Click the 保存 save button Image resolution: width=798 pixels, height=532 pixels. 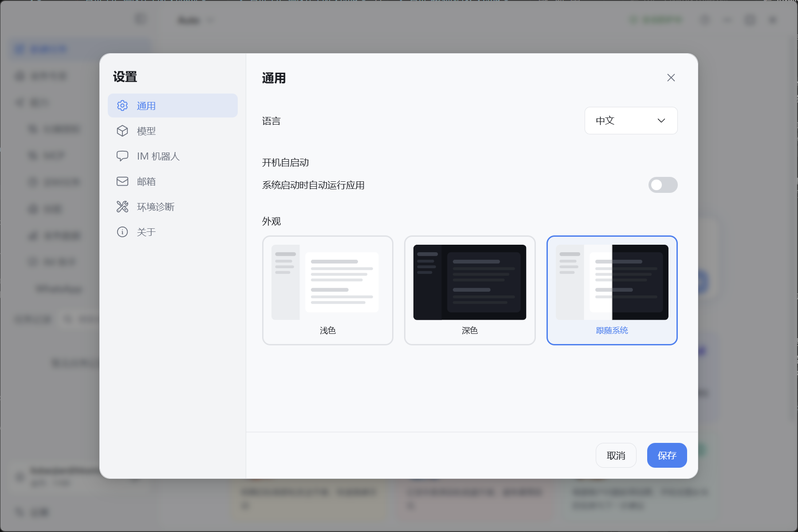point(667,455)
